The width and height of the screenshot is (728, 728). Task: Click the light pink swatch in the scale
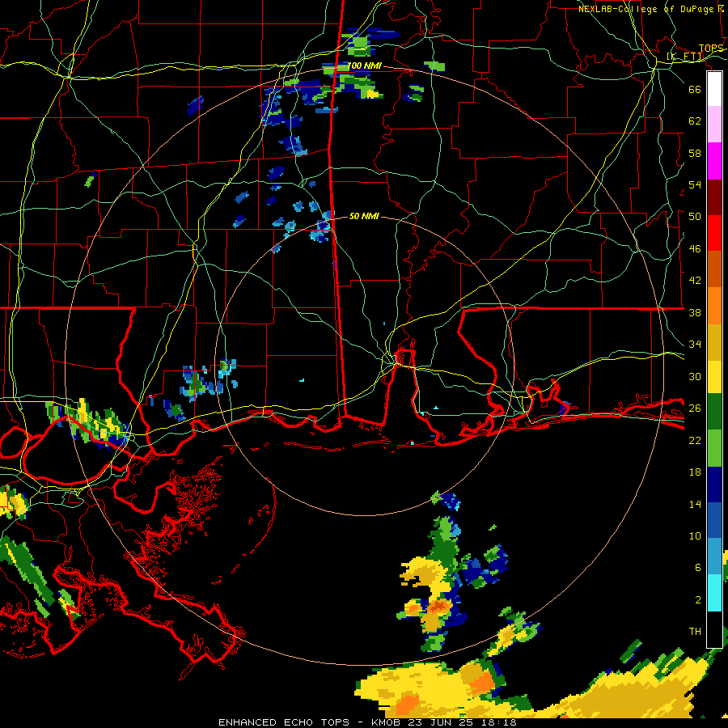(714, 125)
